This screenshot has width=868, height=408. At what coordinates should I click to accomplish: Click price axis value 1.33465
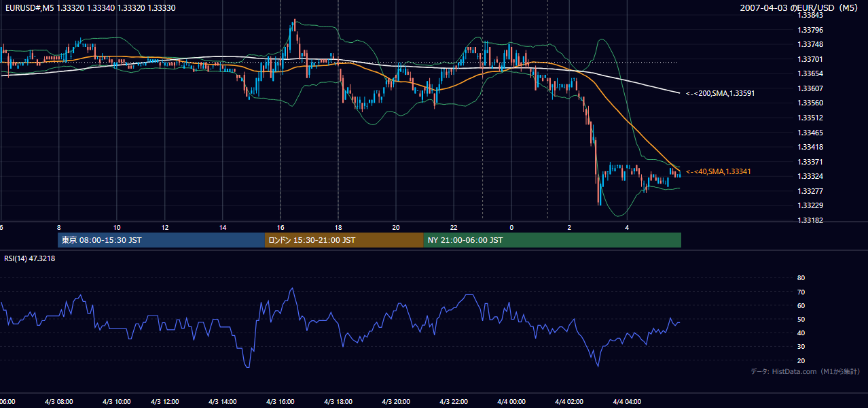click(x=810, y=133)
